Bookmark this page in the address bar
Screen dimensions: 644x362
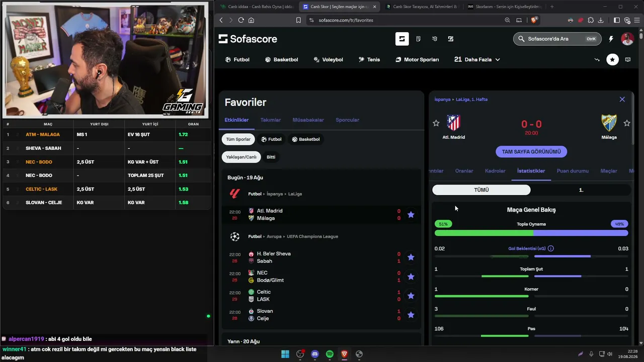tap(298, 20)
